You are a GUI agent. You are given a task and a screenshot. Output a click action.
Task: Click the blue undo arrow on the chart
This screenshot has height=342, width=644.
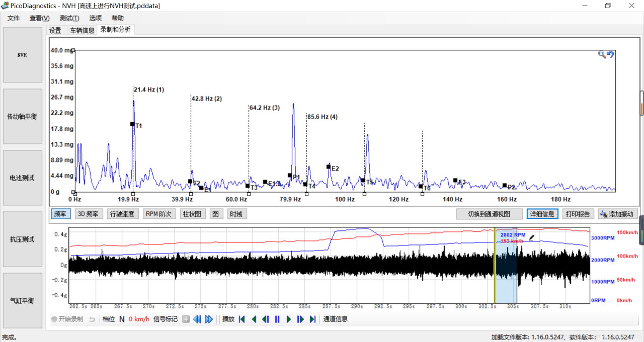[x=610, y=54]
